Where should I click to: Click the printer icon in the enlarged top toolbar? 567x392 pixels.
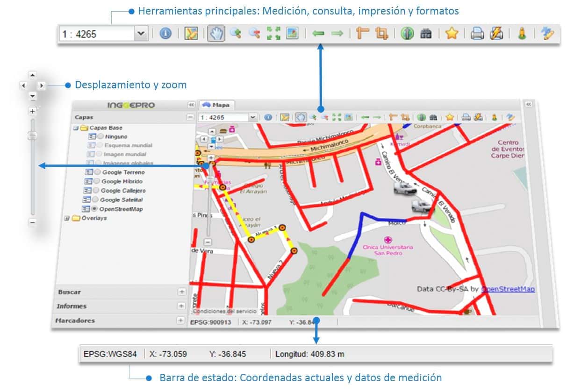pyautogui.click(x=477, y=34)
